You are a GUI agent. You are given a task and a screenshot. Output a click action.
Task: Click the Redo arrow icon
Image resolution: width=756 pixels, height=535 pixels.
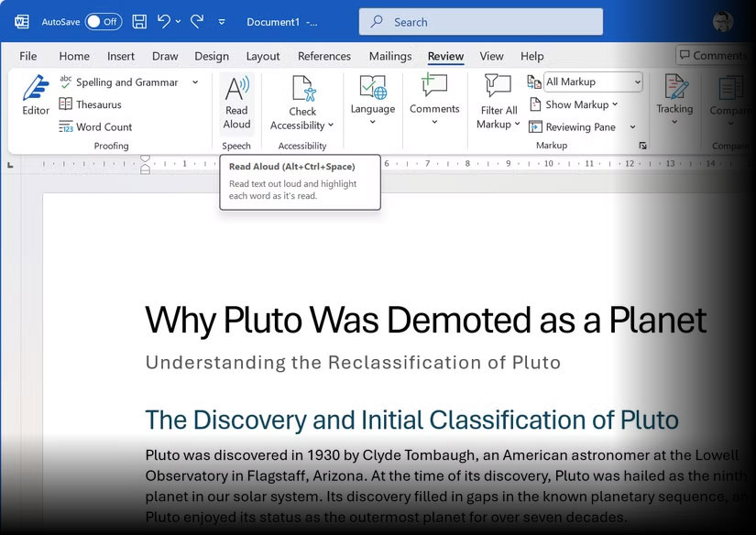[196, 21]
